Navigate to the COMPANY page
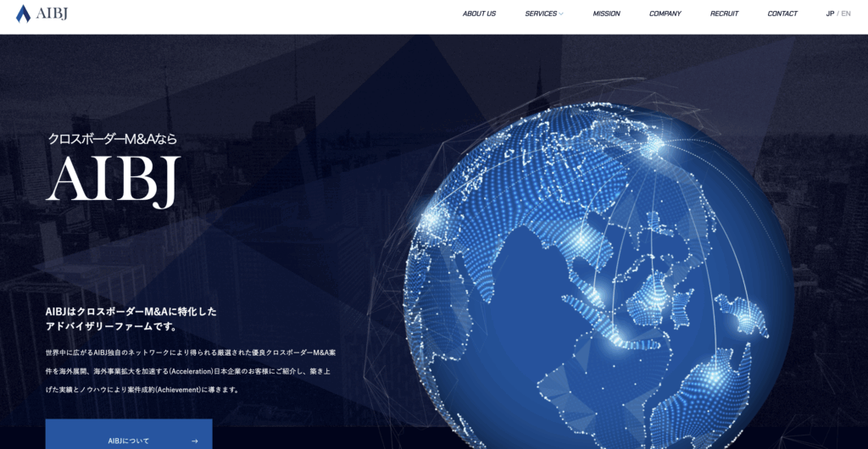Screen dimensions: 868x449 pyautogui.click(x=665, y=14)
